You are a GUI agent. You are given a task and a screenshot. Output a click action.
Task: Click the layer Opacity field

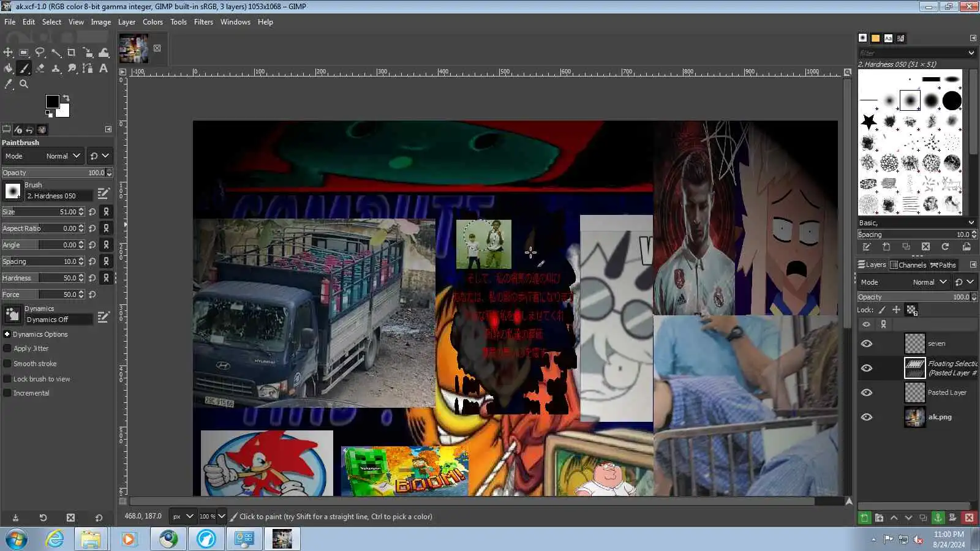click(917, 297)
